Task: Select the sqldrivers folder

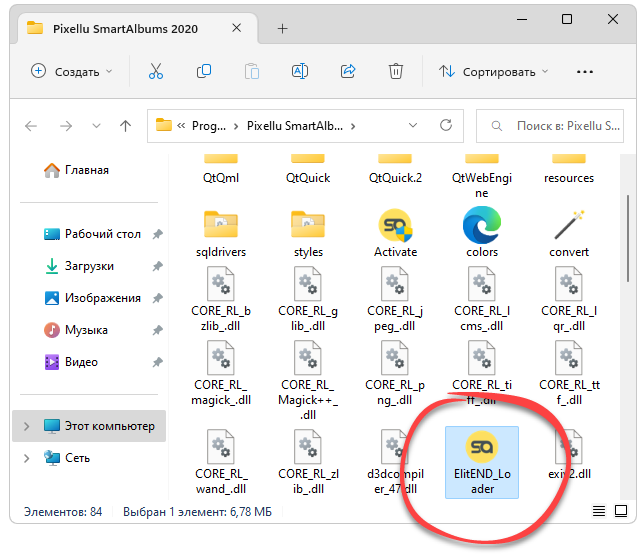Action: point(221,234)
